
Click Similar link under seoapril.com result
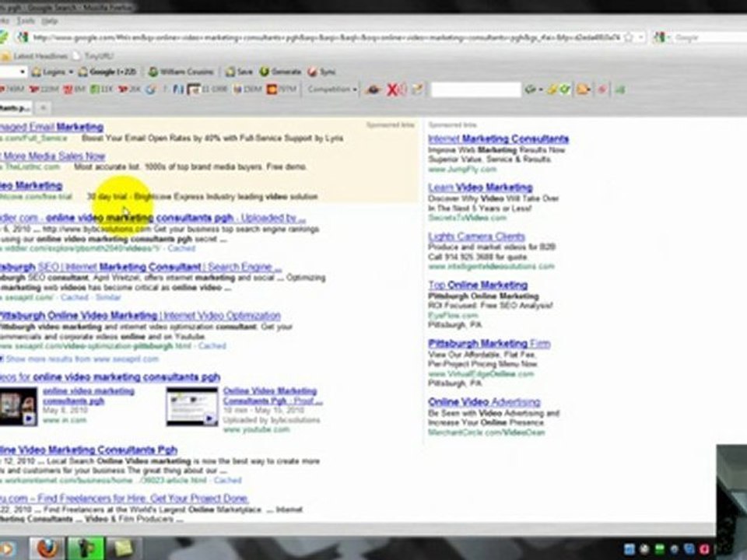pos(108,297)
